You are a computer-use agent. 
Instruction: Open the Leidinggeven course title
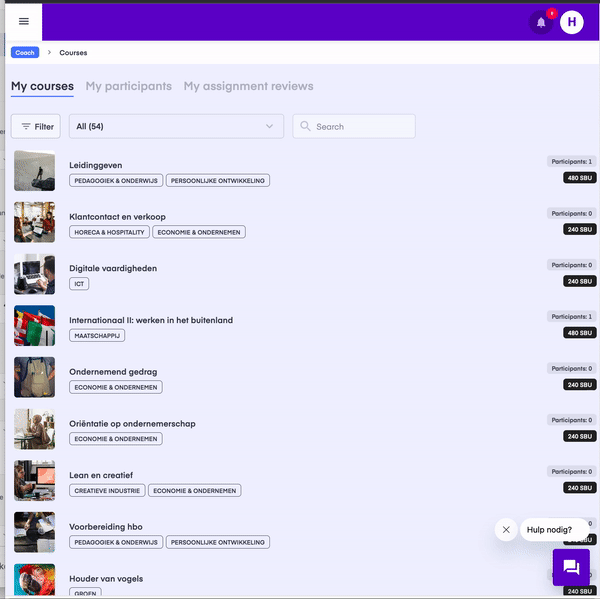coord(96,165)
